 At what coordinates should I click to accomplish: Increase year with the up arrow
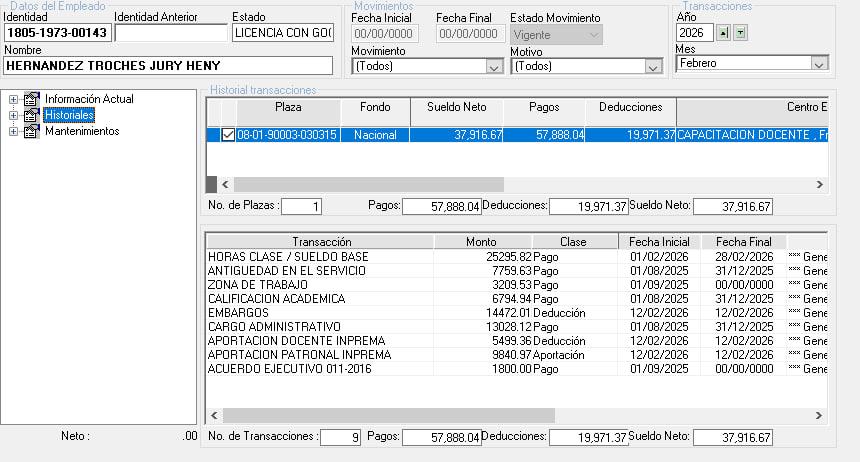[x=725, y=33]
